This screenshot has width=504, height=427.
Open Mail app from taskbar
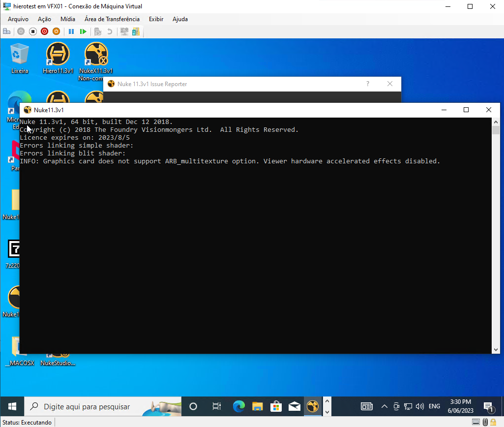(295, 406)
